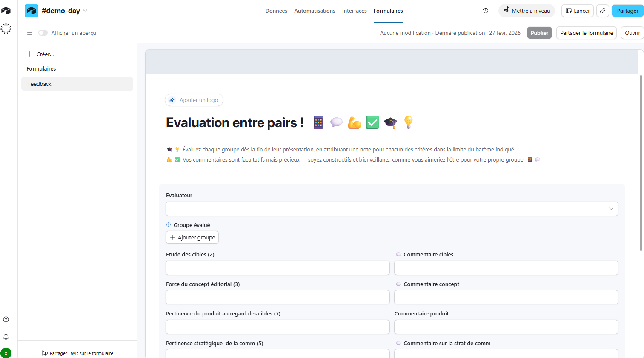Viewport: 644px width, 358px height.
Task: Open the notifications bell icon
Action: [6, 337]
